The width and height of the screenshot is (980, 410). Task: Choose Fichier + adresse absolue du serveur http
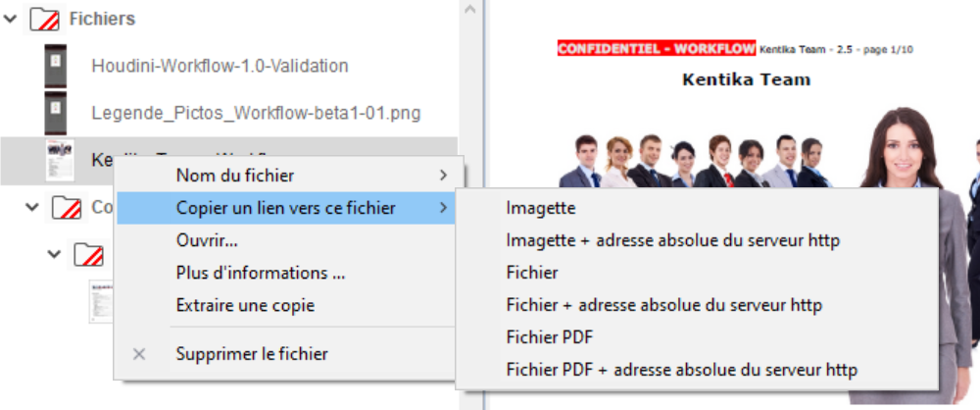click(663, 305)
